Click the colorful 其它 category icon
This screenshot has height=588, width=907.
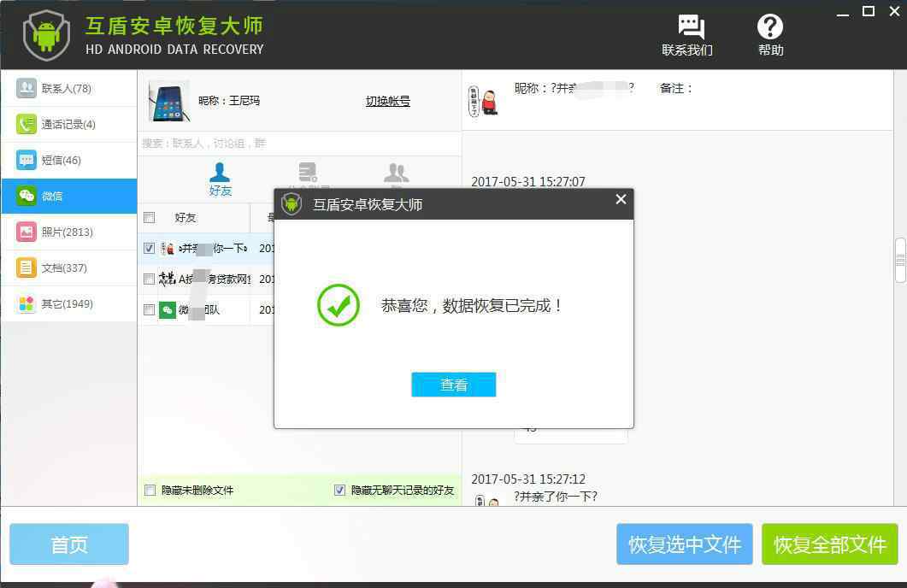click(26, 303)
